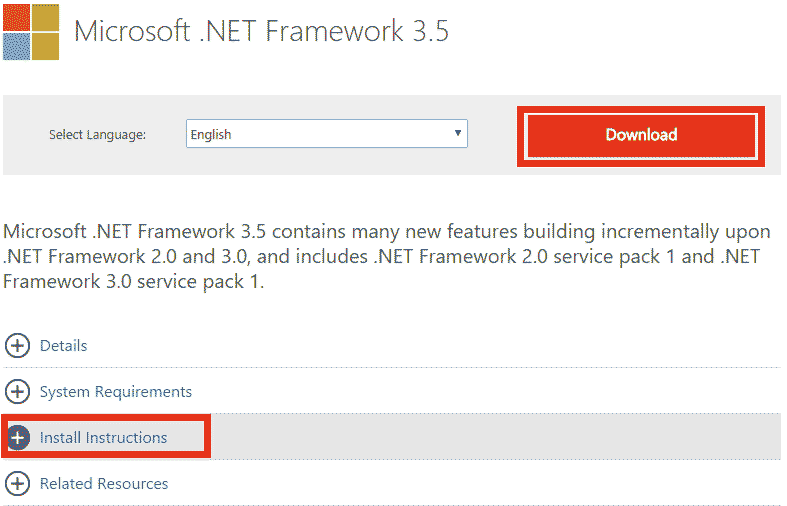Click the plus icon beside Related Resources
787x506 pixels.
click(18, 484)
